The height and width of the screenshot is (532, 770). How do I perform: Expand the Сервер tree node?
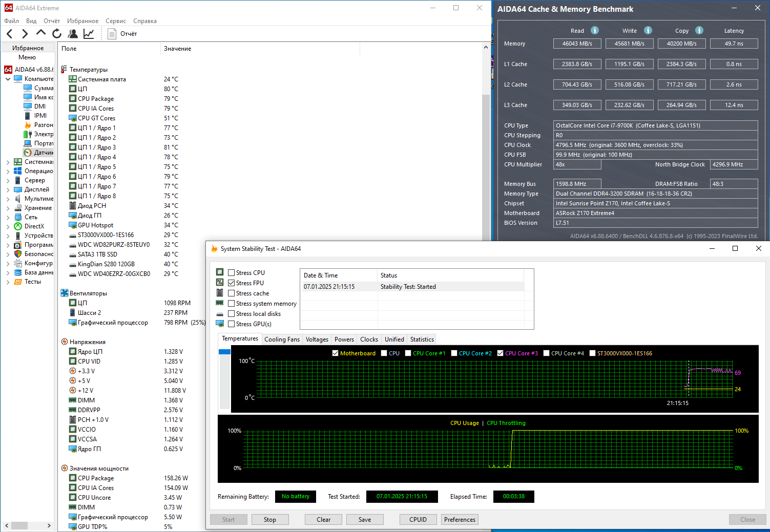pyautogui.click(x=8, y=180)
